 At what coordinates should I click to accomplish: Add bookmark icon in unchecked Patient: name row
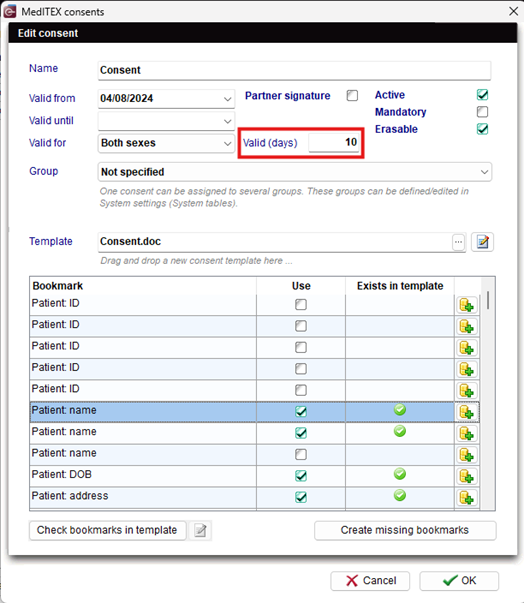pos(466,455)
